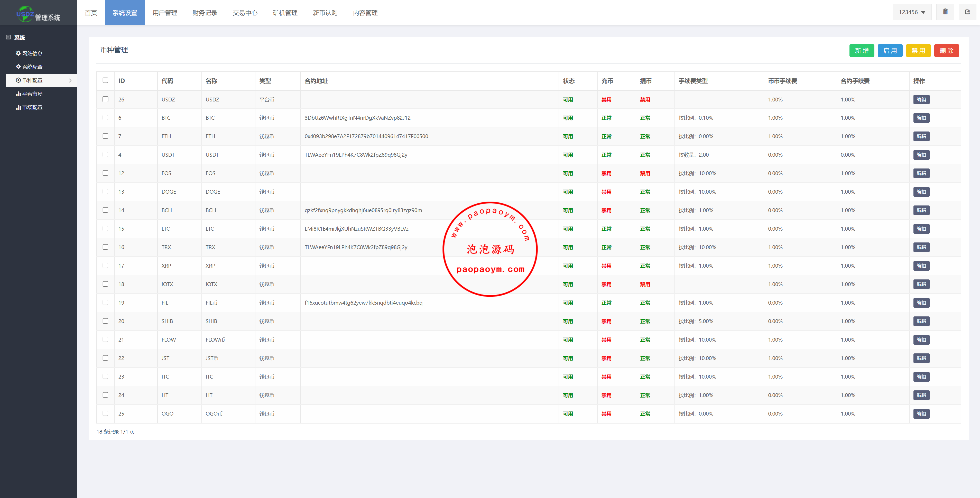Click the yellow 禁用 button
The image size is (980, 498).
[x=918, y=51]
